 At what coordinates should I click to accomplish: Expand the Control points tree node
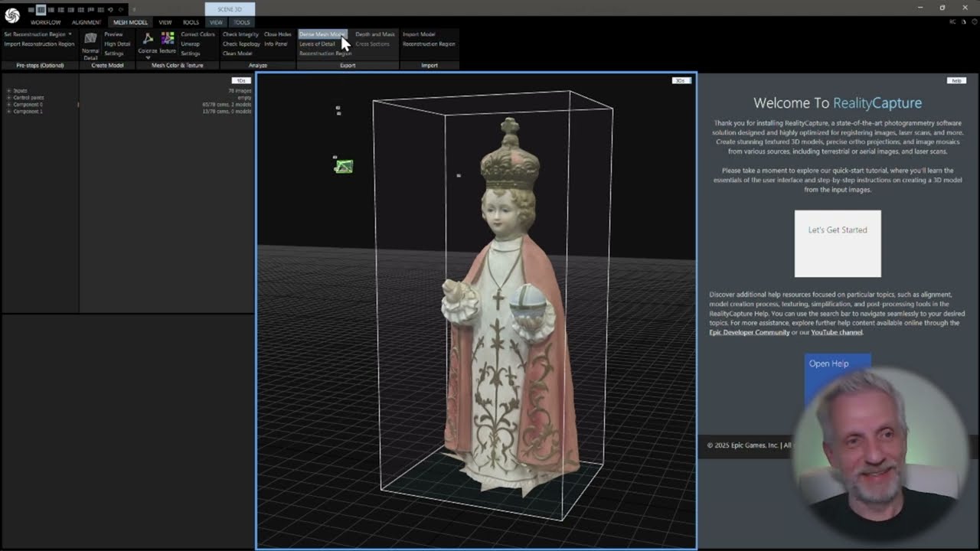click(8, 98)
